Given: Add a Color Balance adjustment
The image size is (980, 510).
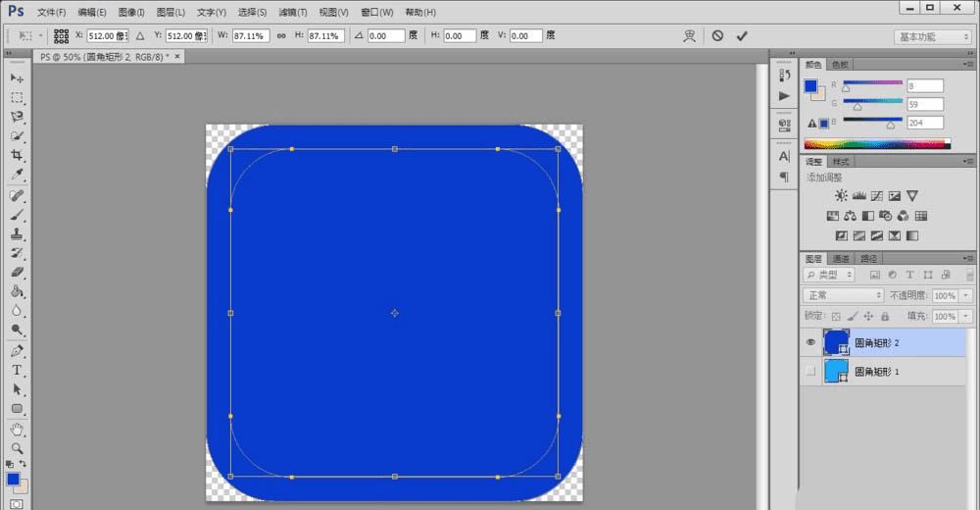Looking at the screenshot, I should click(850, 216).
